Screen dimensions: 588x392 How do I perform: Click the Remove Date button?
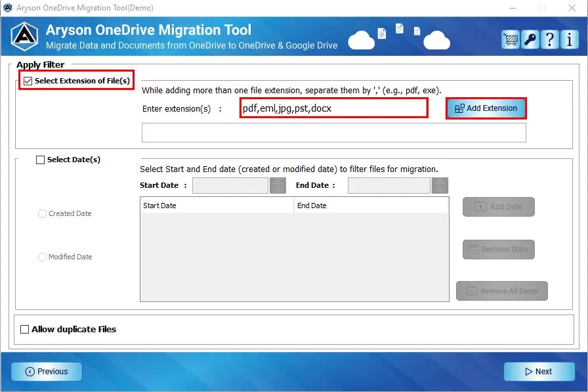click(x=498, y=250)
